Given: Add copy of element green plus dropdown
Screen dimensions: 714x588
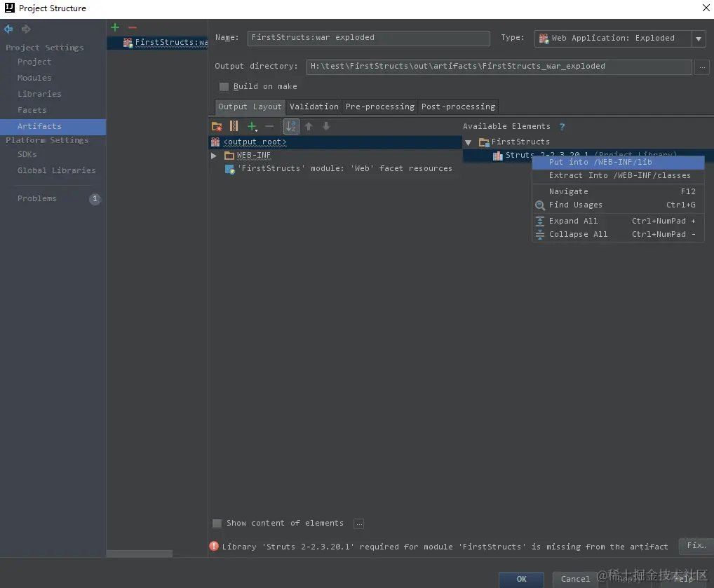Looking at the screenshot, I should point(252,126).
